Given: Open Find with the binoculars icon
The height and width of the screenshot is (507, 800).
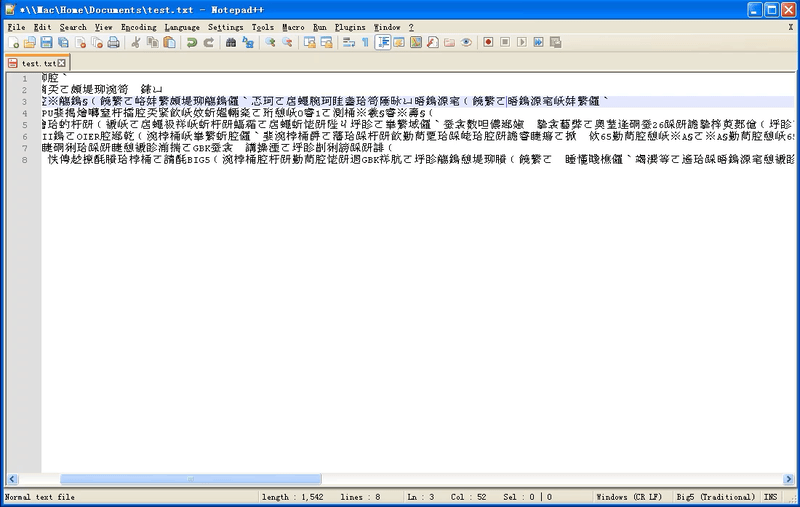Looking at the screenshot, I should (231, 43).
